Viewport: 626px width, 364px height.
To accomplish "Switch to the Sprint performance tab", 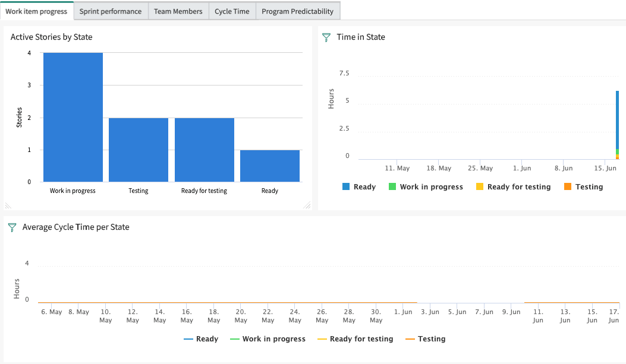I will tap(111, 11).
